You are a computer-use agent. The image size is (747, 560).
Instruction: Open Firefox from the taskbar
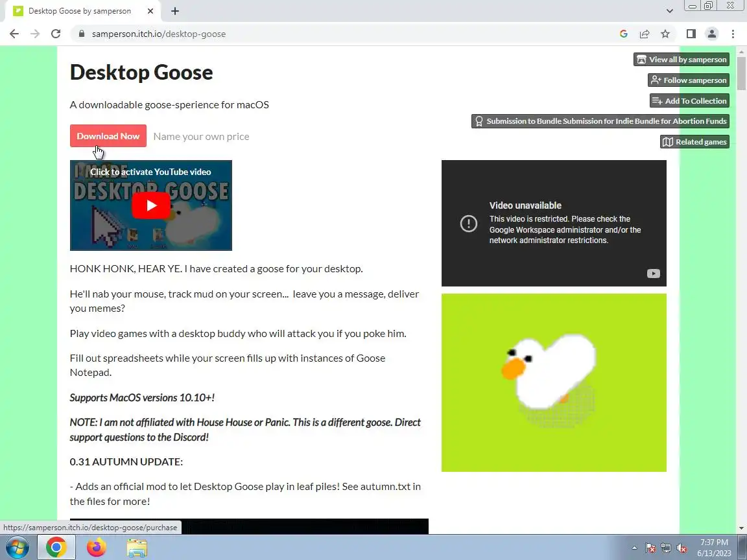click(x=96, y=547)
